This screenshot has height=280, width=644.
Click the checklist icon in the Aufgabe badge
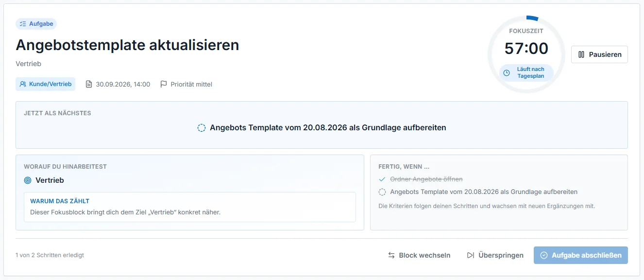pos(23,24)
